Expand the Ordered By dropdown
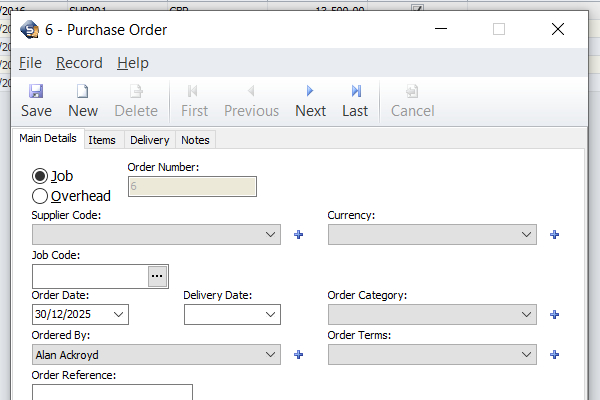This screenshot has width=600, height=400. coord(271,355)
